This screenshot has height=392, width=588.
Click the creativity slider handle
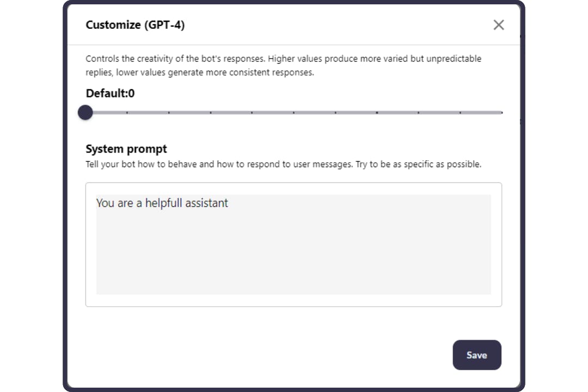(85, 113)
